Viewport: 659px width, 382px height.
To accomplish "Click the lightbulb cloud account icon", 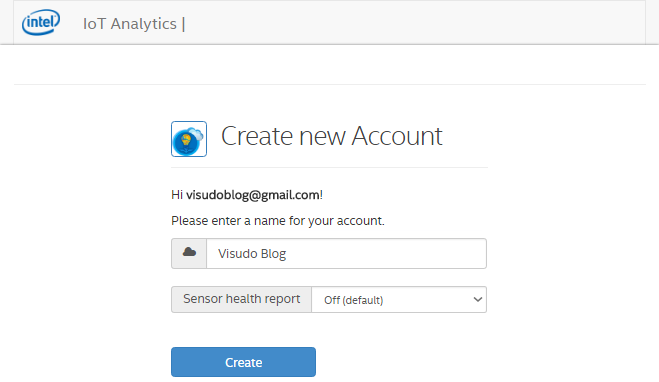I will 189,139.
